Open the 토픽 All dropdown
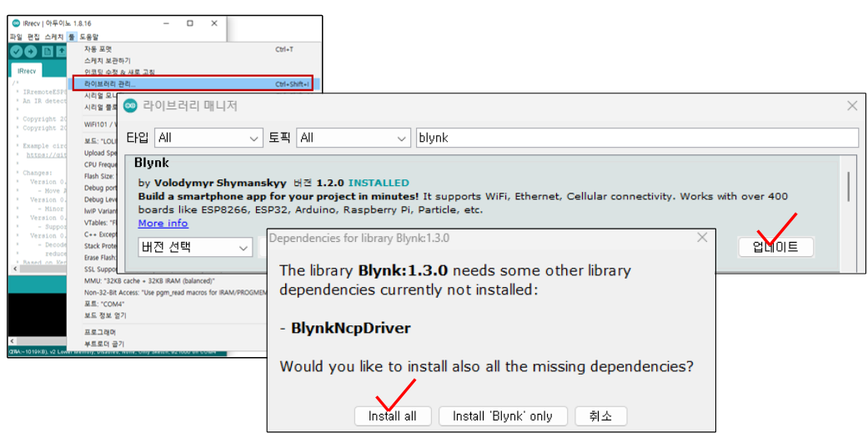Image resolution: width=868 pixels, height=433 pixels. coord(354,138)
